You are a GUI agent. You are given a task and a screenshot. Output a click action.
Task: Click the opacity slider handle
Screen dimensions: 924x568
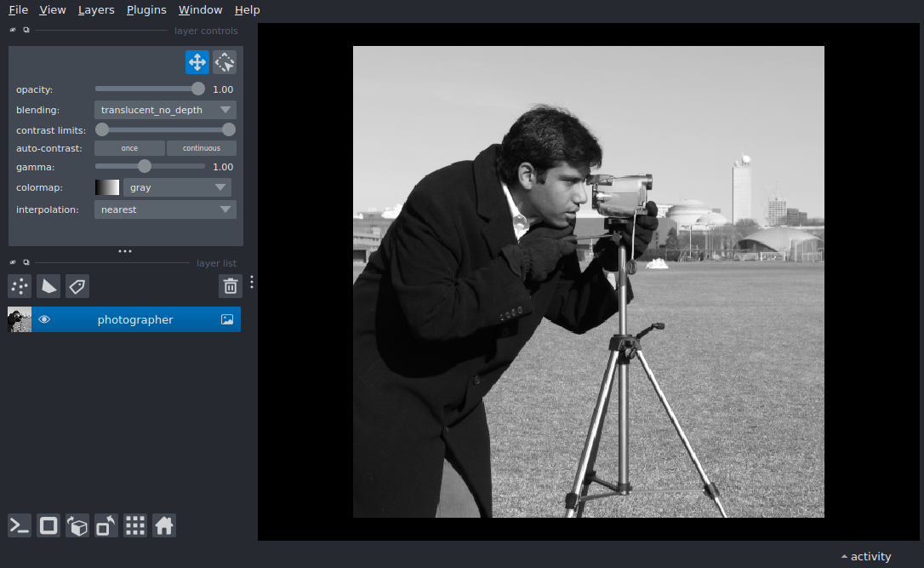click(198, 89)
